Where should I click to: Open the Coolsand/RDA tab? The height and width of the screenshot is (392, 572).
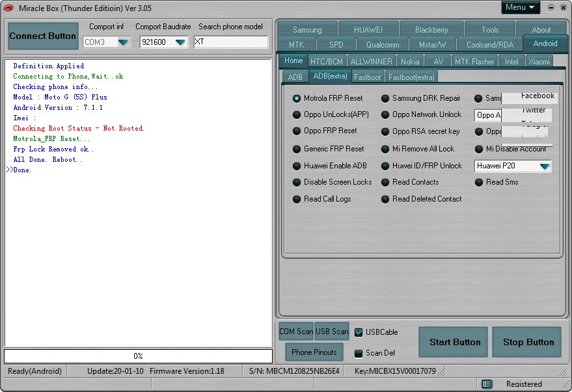[490, 44]
